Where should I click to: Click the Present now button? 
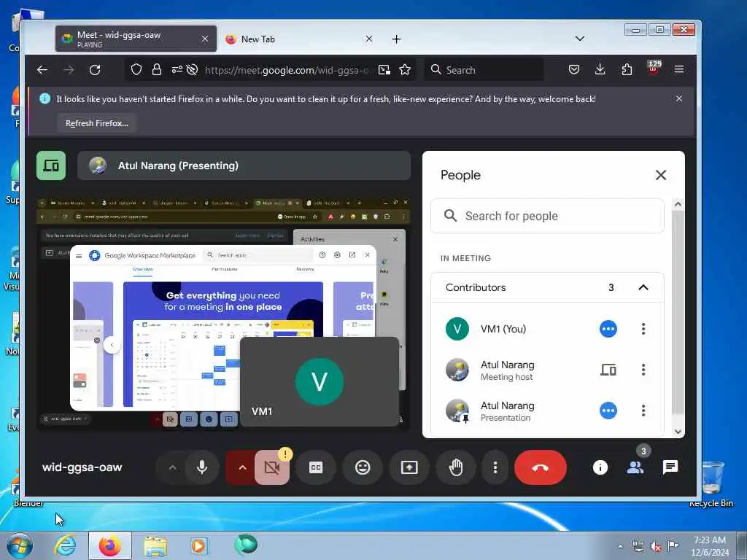(x=409, y=467)
